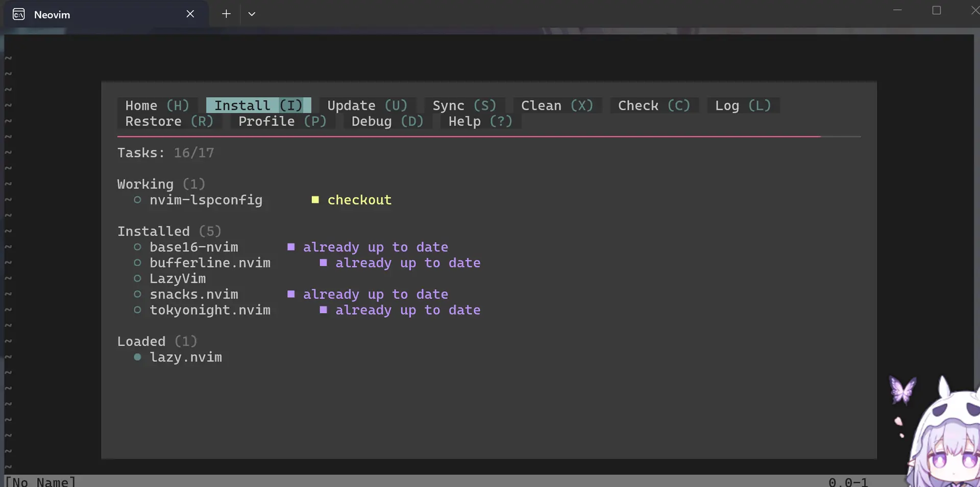Click the "Working (1)" section heading

161,184
